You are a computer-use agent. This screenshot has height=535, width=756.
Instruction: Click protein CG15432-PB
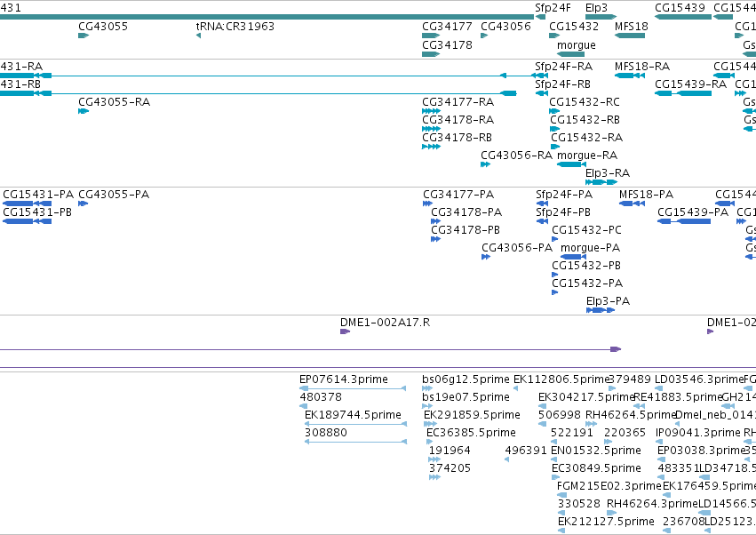point(586,267)
